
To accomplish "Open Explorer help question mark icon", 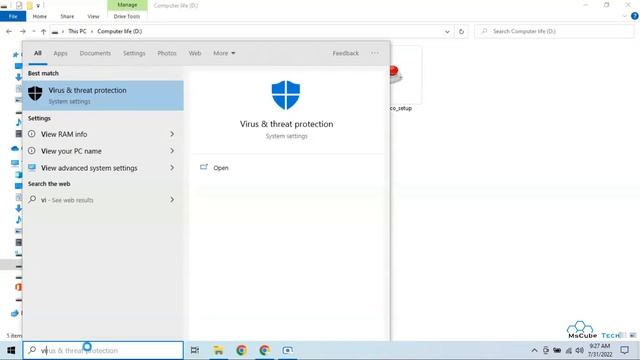I will (x=634, y=16).
